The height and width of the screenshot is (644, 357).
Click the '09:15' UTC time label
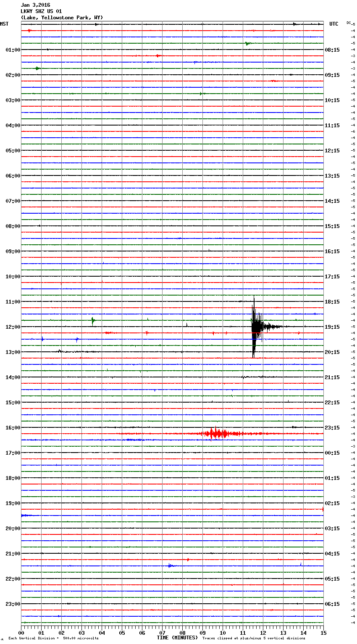point(332,75)
